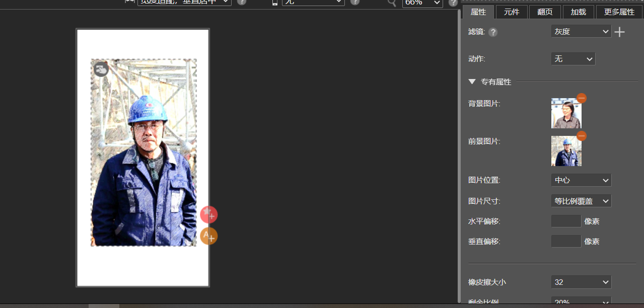Click the scratch component icon on the photo

pos(101,69)
